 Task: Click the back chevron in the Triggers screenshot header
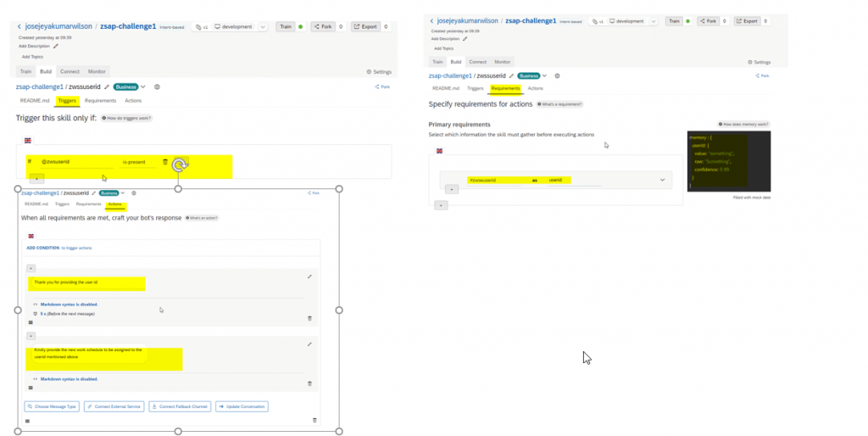pyautogui.click(x=19, y=26)
